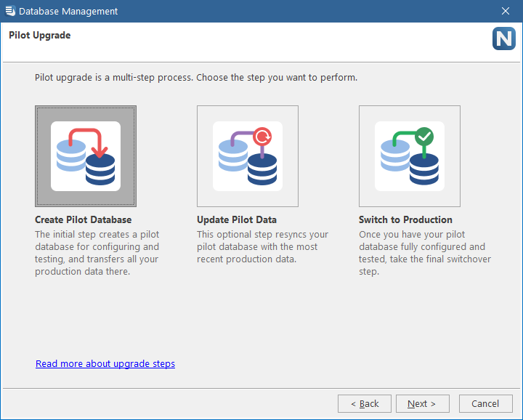Click the Update Pilot Data heading
523x420 pixels.
point(237,220)
